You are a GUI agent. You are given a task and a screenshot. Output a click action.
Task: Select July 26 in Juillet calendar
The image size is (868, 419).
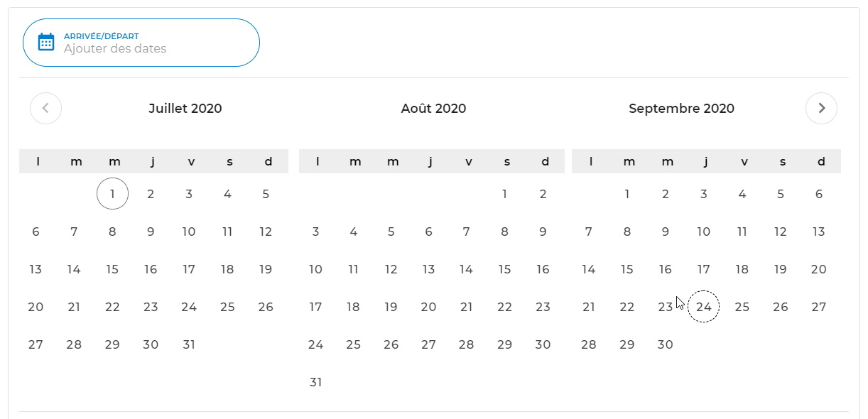click(266, 307)
